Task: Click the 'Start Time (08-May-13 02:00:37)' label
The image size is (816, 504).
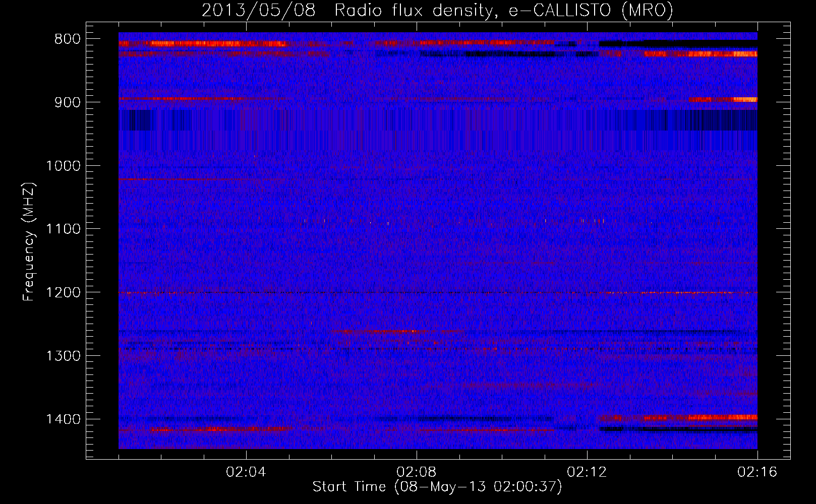Action: click(x=437, y=487)
